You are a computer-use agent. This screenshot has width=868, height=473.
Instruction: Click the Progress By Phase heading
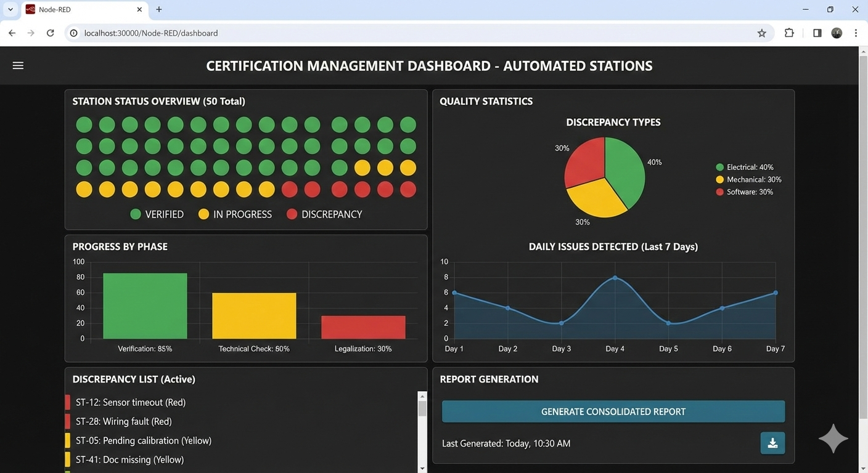120,247
